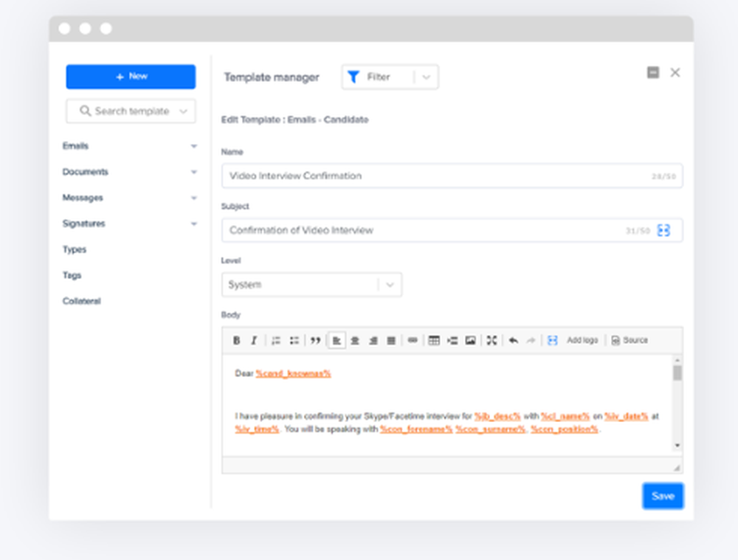
Task: Expand the Signatures section
Action: click(x=193, y=224)
